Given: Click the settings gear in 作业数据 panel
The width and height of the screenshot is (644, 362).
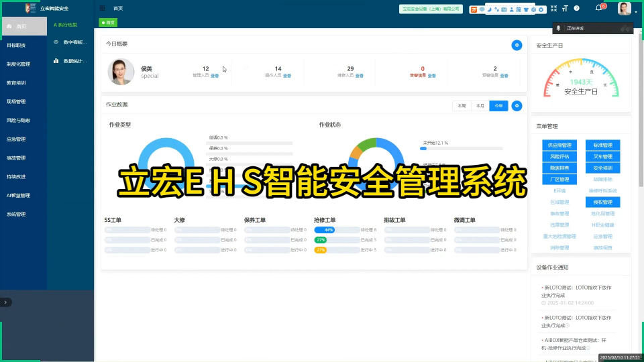Looking at the screenshot, I should coord(517,106).
